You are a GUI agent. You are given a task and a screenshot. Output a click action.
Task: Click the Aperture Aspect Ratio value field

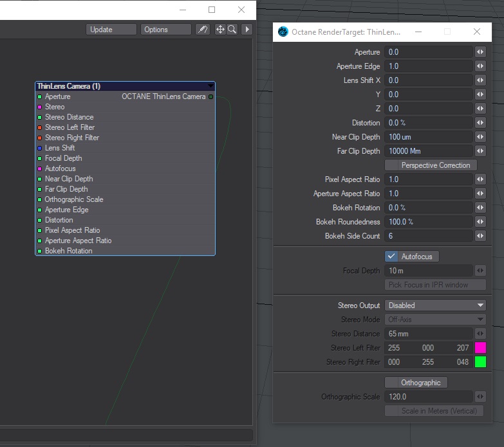pos(429,194)
